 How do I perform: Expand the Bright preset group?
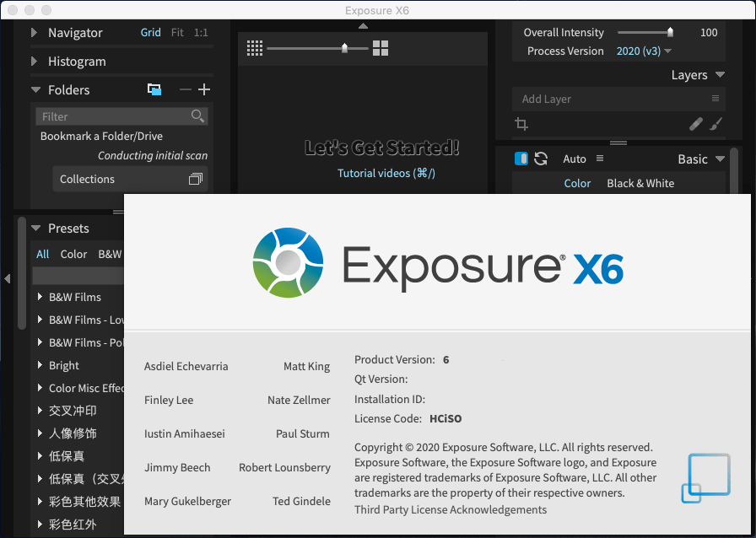(x=40, y=365)
